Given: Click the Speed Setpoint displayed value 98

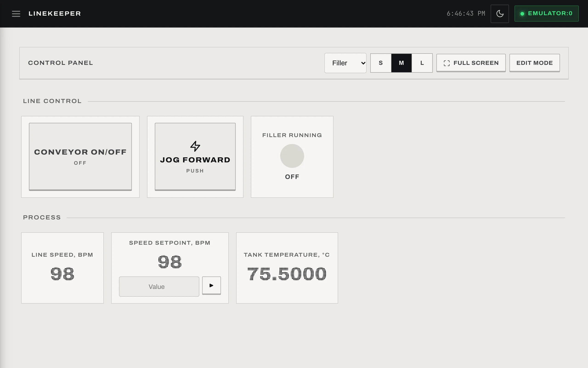Looking at the screenshot, I should coord(170,262).
